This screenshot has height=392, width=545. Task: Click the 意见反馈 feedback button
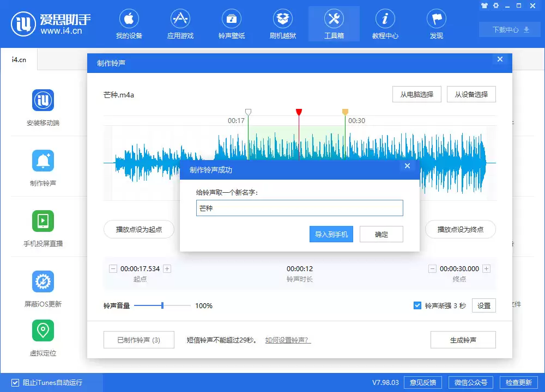click(423, 383)
